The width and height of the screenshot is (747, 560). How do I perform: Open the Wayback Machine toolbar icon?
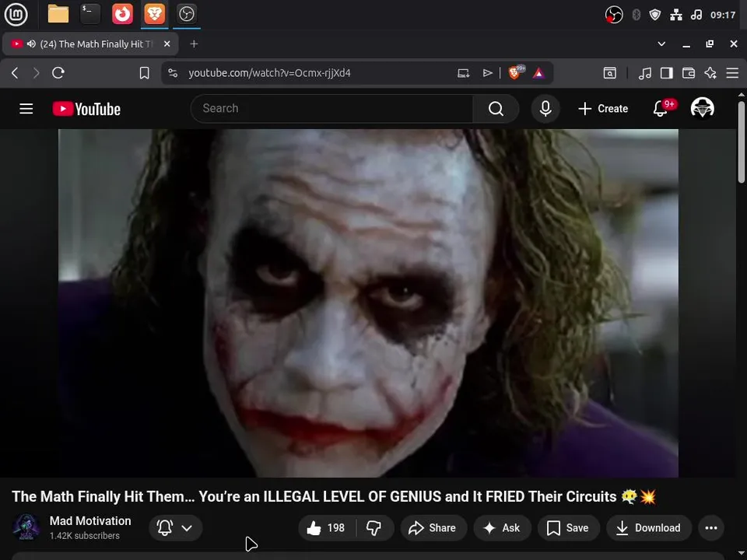click(610, 73)
